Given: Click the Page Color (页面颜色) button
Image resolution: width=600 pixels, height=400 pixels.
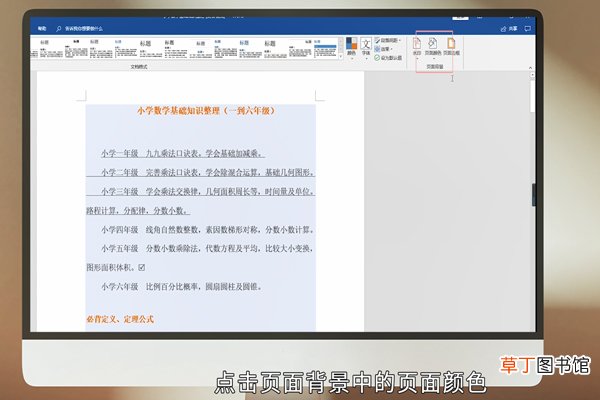Looking at the screenshot, I should pos(433,47).
